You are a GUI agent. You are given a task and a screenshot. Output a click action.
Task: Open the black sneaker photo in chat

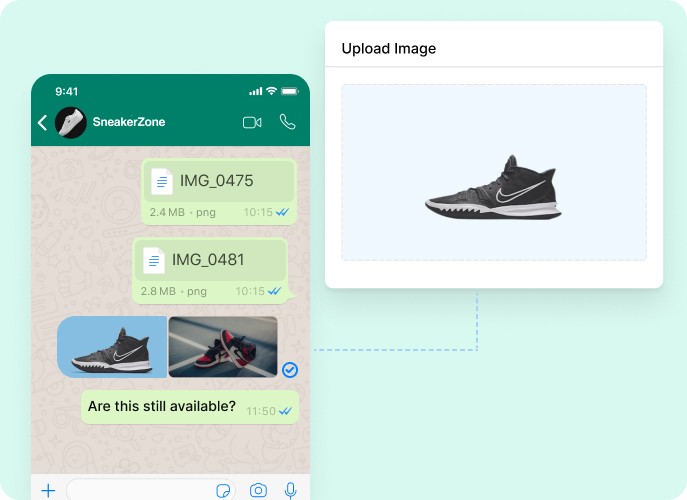pyautogui.click(x=112, y=347)
